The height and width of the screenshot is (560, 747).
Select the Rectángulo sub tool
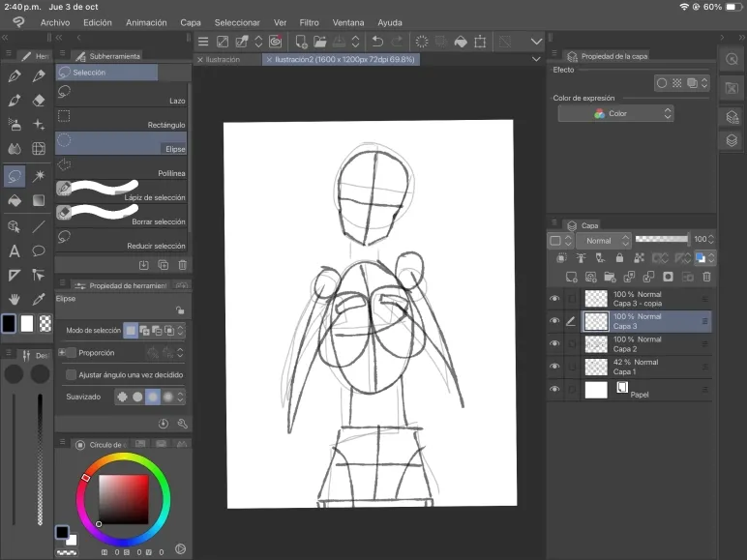click(121, 119)
